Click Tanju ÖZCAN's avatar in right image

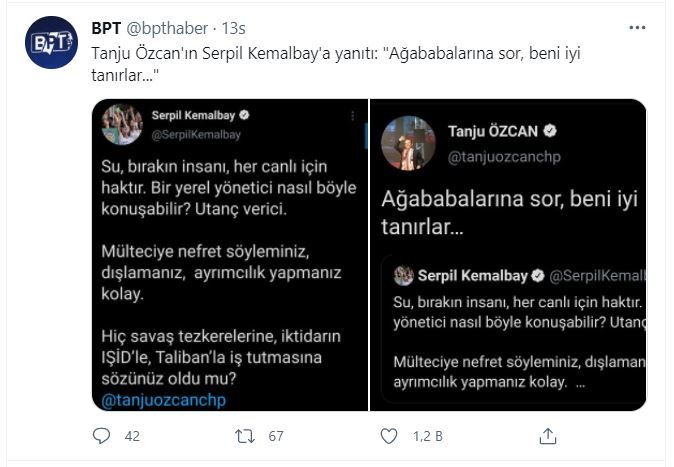pyautogui.click(x=408, y=143)
